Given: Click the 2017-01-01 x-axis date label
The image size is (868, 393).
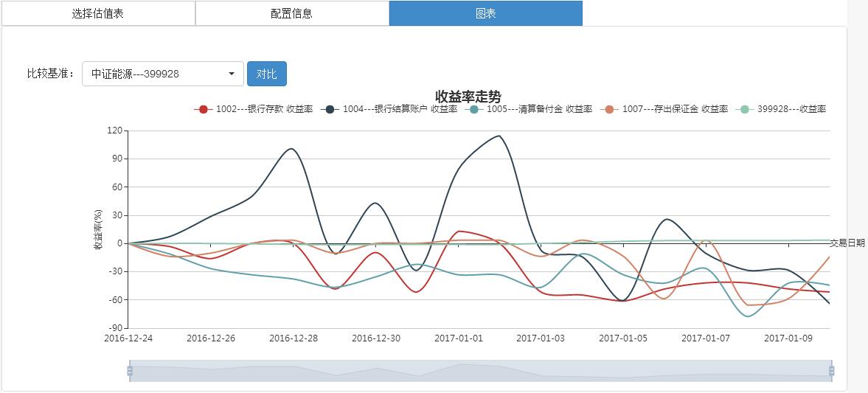Looking at the screenshot, I should pyautogui.click(x=459, y=338).
